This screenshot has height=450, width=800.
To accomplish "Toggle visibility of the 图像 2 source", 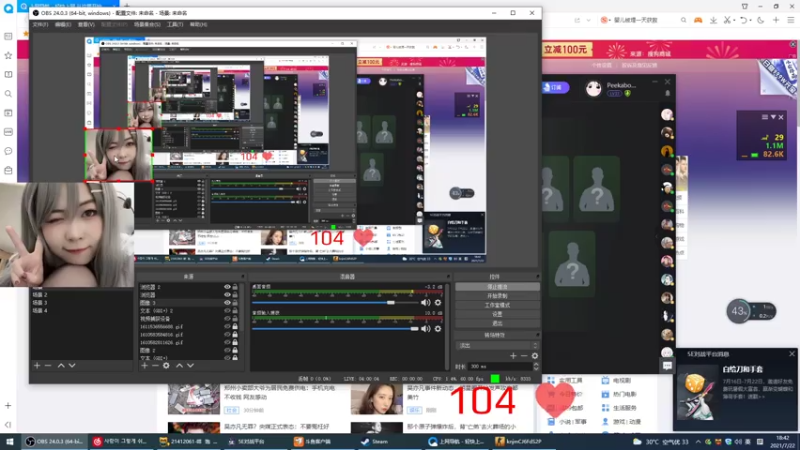I will coord(227,351).
